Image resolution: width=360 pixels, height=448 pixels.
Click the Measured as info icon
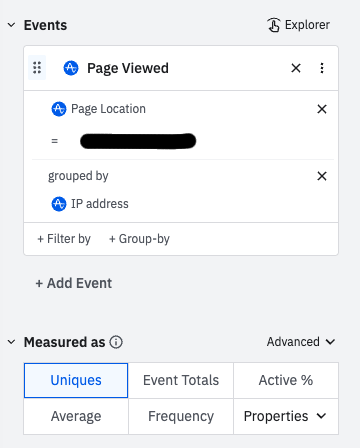116,342
